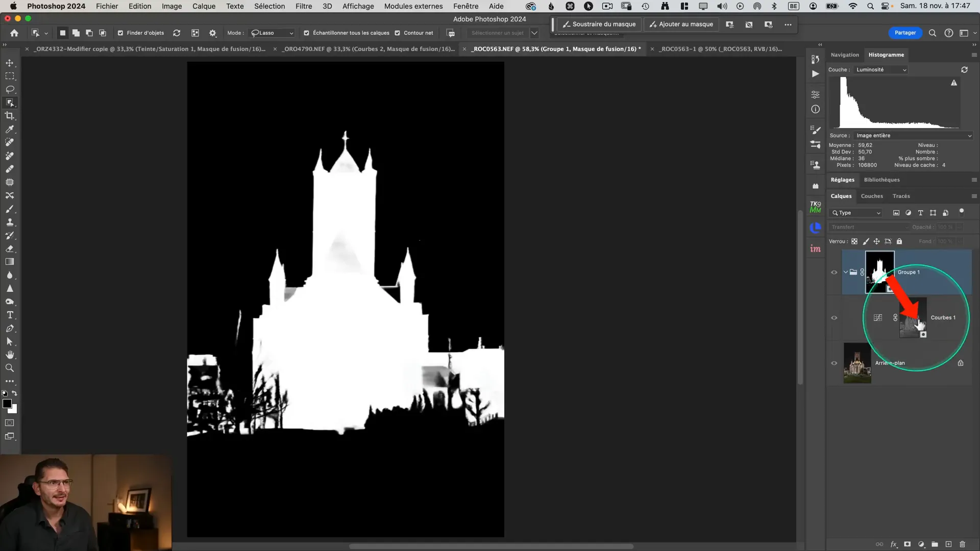This screenshot has height=551, width=980.
Task: Toggle Contour net checkbox
Action: pyautogui.click(x=397, y=33)
